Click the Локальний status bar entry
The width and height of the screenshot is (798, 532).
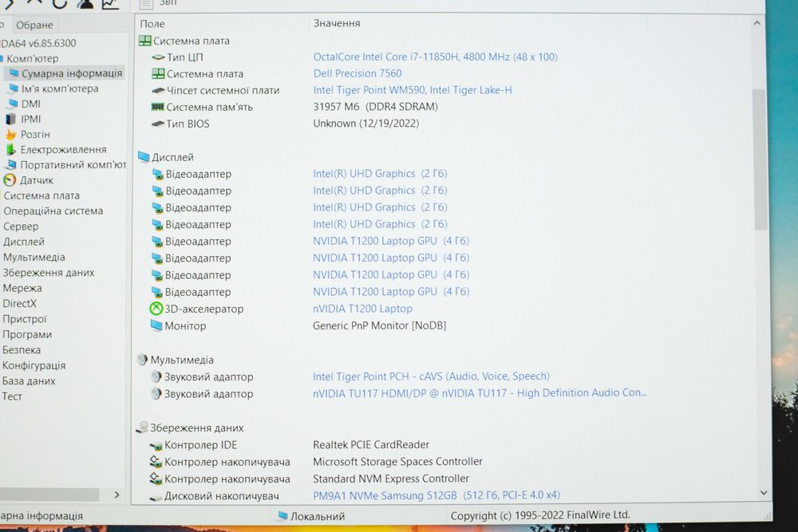point(311,516)
